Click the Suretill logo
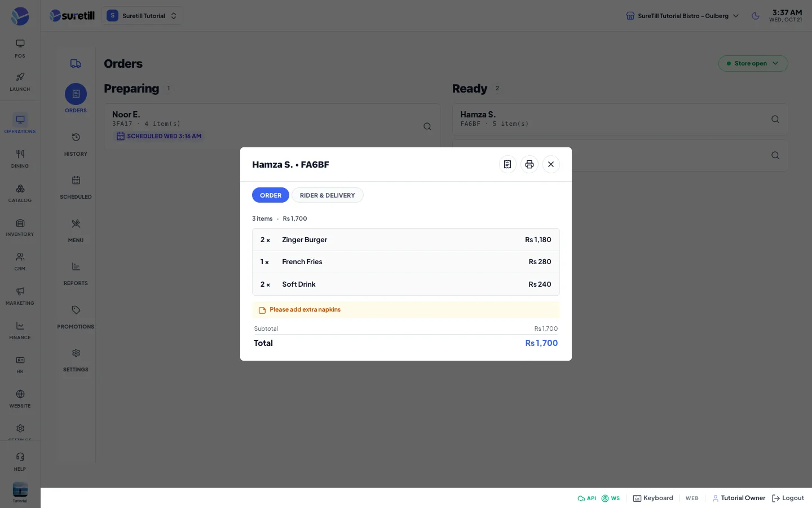The height and width of the screenshot is (508, 812). (72, 16)
